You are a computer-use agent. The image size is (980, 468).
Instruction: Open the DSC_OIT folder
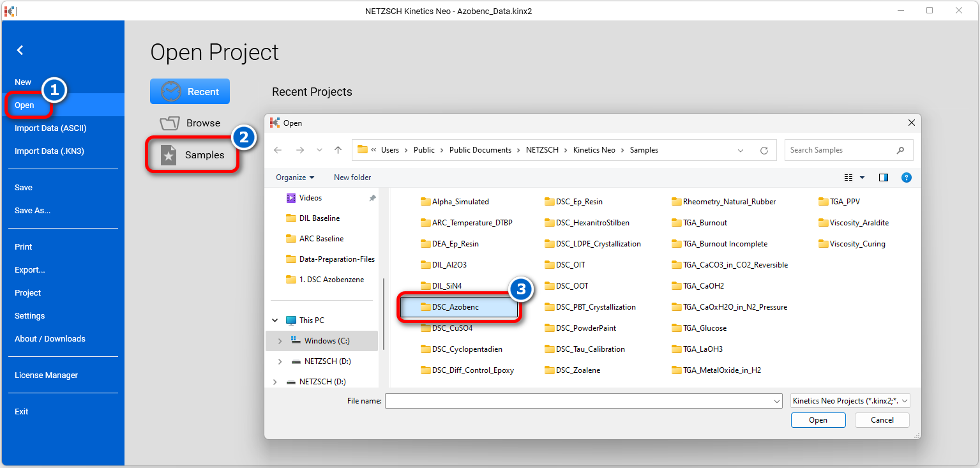(x=564, y=265)
